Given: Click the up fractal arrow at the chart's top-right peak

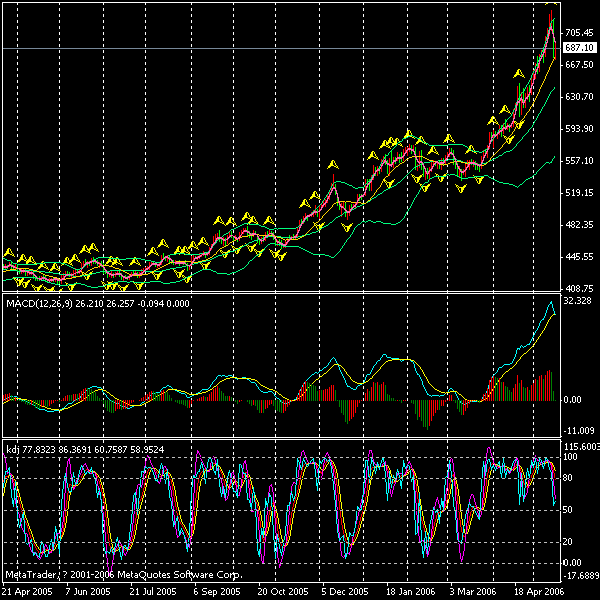Looking at the screenshot, I should tap(551, 4).
